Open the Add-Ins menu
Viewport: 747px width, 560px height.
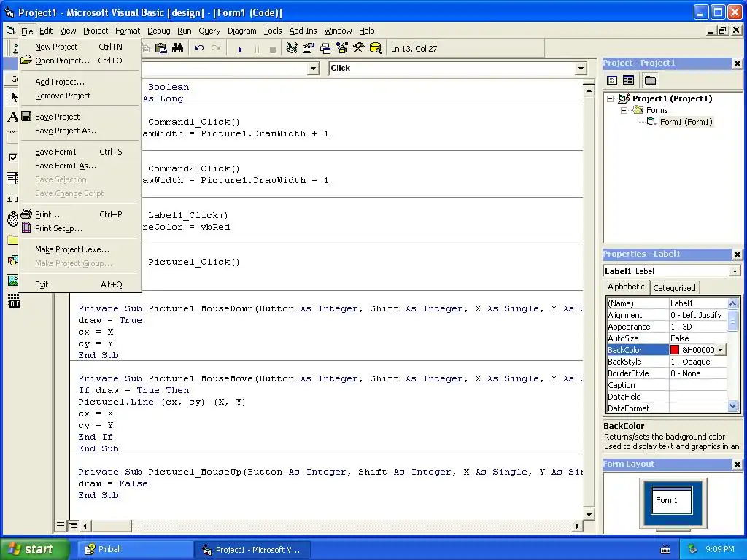tap(303, 31)
